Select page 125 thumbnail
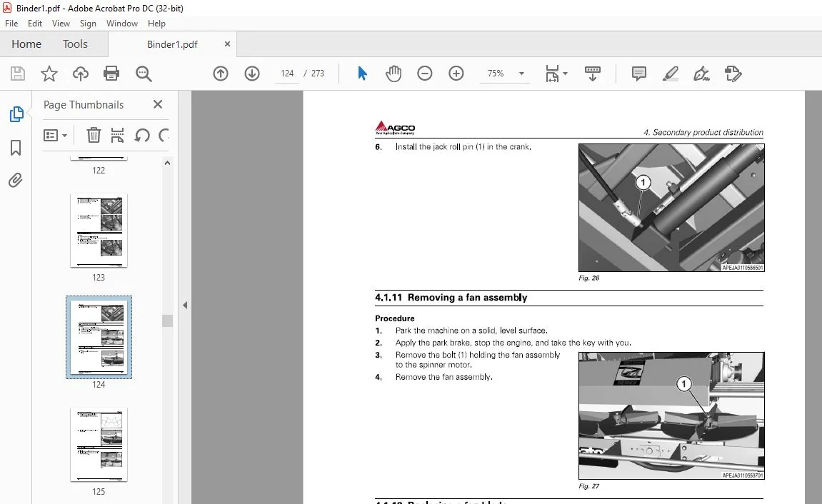The image size is (822, 504). (x=99, y=445)
